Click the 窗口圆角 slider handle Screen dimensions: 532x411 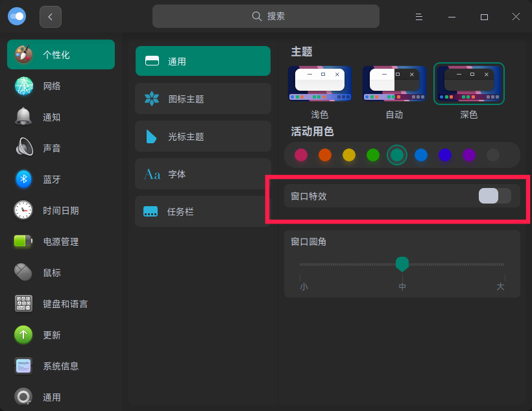(402, 264)
